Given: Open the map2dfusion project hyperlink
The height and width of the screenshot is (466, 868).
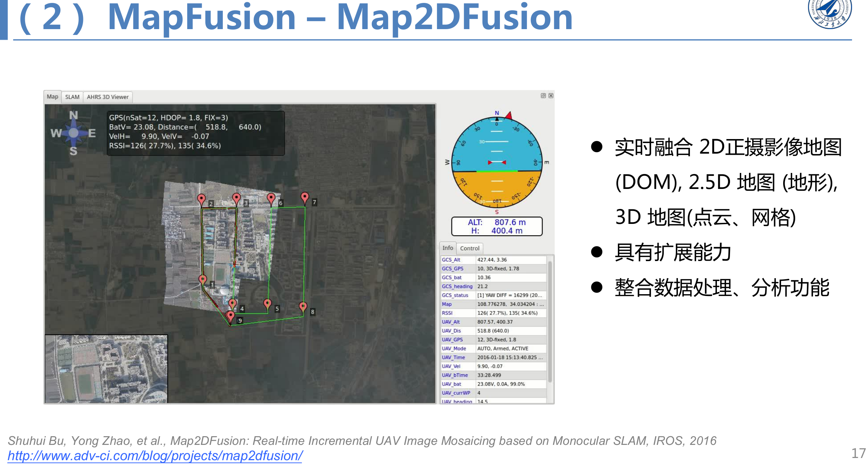Looking at the screenshot, I should [x=155, y=456].
